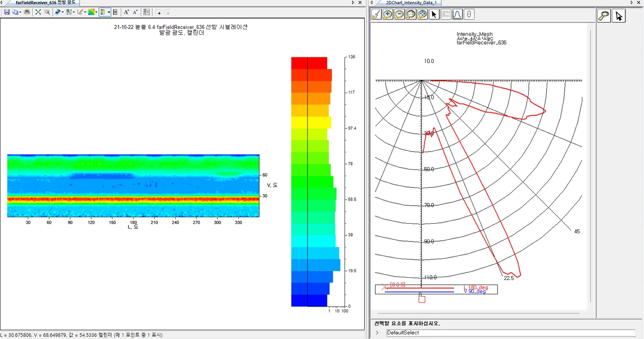
Task: Click the Intensity_Mesh chart title
Action: (x=474, y=34)
